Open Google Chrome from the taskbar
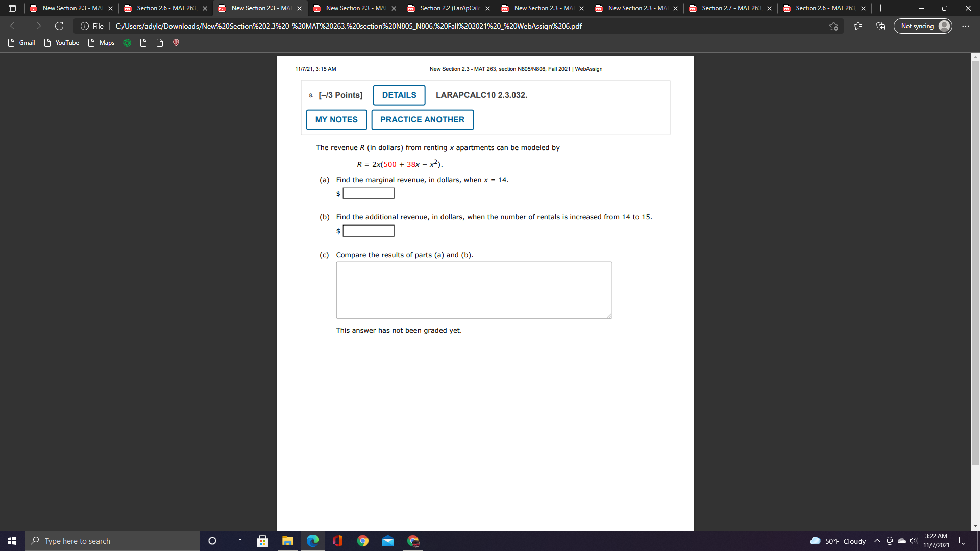 [363, 541]
